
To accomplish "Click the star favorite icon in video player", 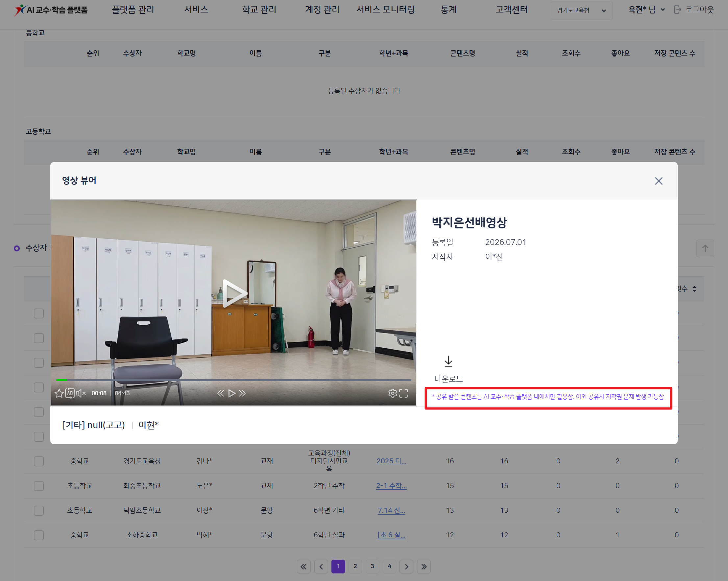I will click(x=59, y=393).
